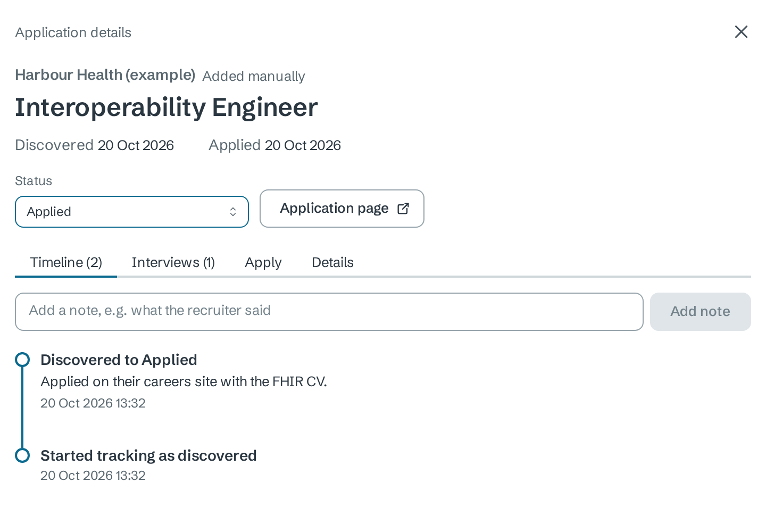
Task: Open the Status dropdown showing Applied
Action: click(x=132, y=212)
